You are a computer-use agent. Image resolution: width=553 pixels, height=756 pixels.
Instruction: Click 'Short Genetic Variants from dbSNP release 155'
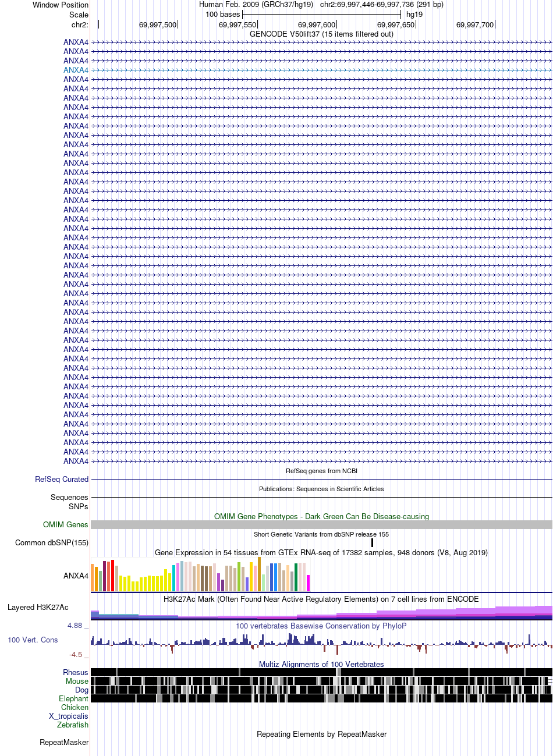tap(321, 534)
